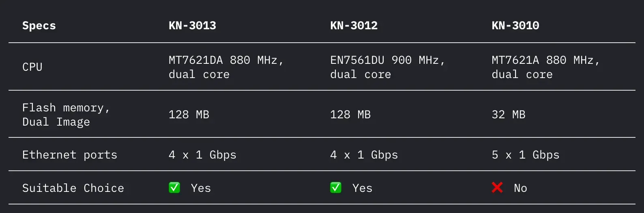This screenshot has width=644, height=213.
Task: Click the EN7561DU 900 MHz CPU cell
Action: click(x=387, y=67)
